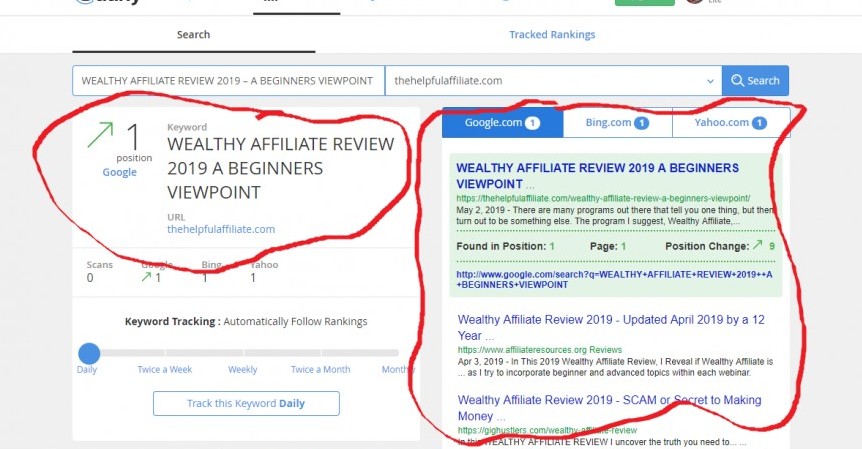Open the google.com/search query link
The width and height of the screenshot is (862, 449).
(x=614, y=279)
